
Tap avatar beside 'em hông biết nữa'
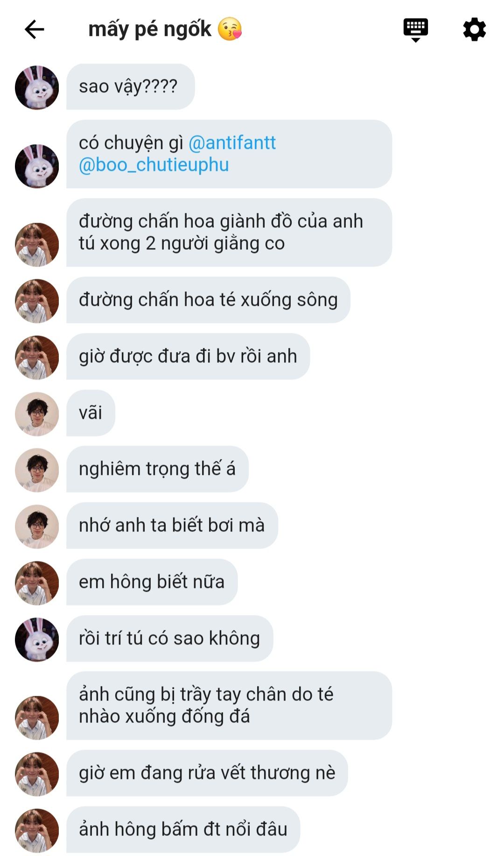[x=37, y=583]
